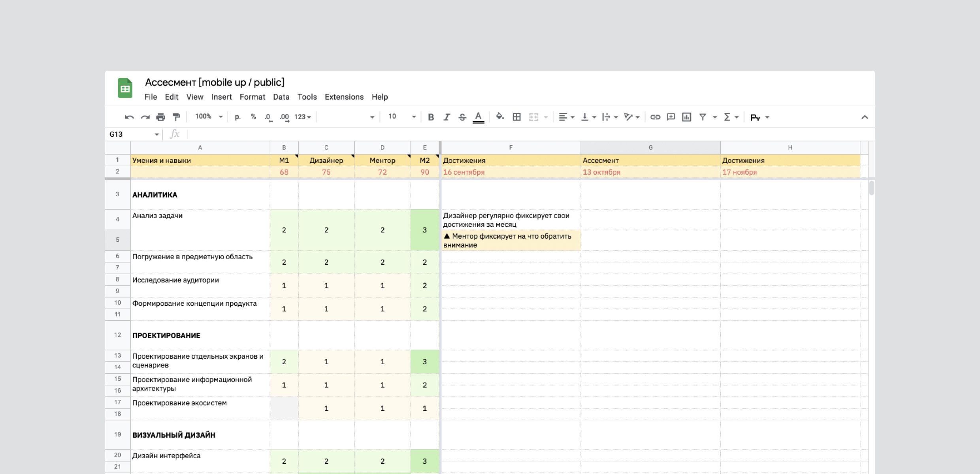Open the Insert menu
Screen dimensions: 980x474
coord(221,97)
